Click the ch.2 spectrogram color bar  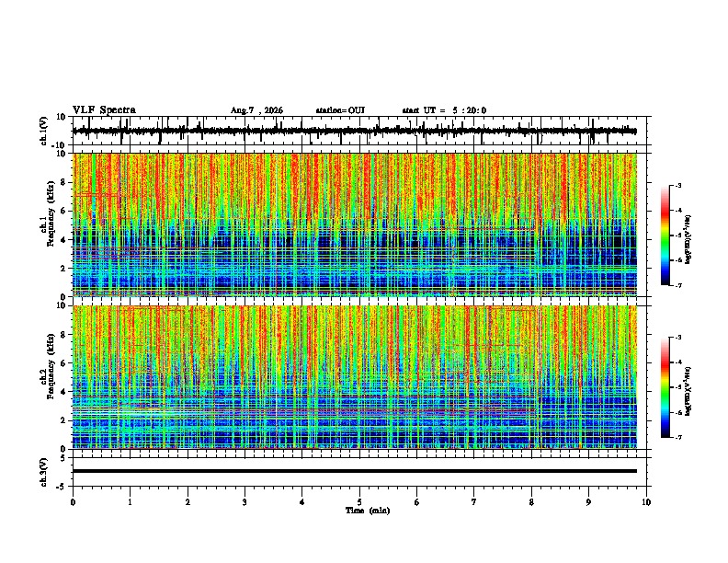click(665, 387)
